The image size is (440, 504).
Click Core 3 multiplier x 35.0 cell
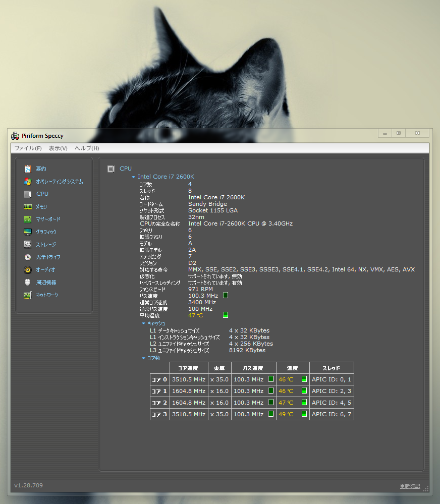point(219,414)
